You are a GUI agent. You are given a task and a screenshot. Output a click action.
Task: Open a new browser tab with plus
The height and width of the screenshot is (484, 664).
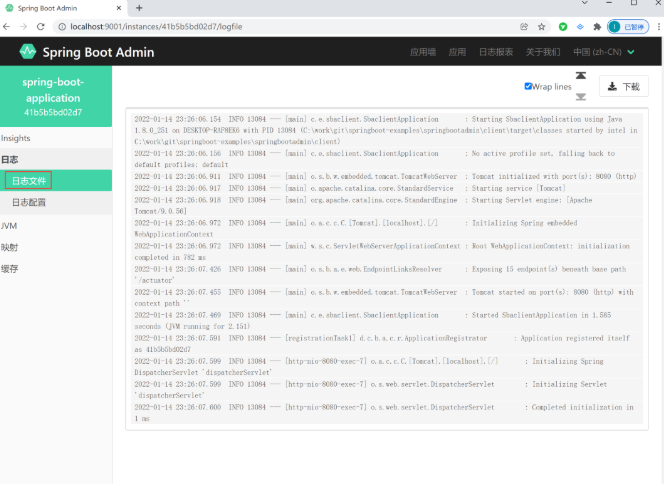139,8
